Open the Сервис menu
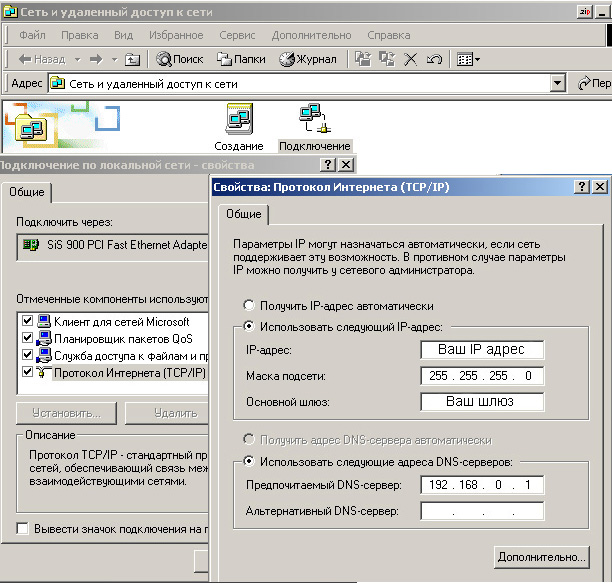 236,35
